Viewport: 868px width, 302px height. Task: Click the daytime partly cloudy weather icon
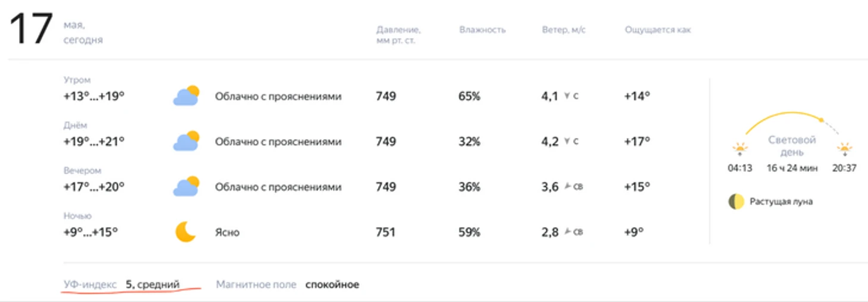pos(185,141)
